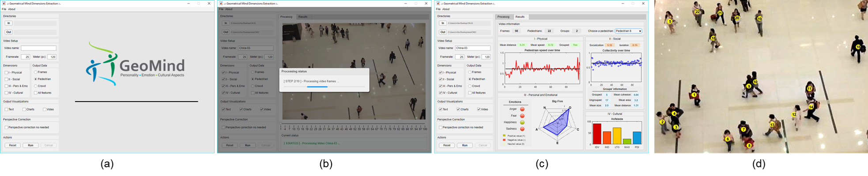Click pedestrian marker 12 in the crowd photo

click(x=794, y=114)
